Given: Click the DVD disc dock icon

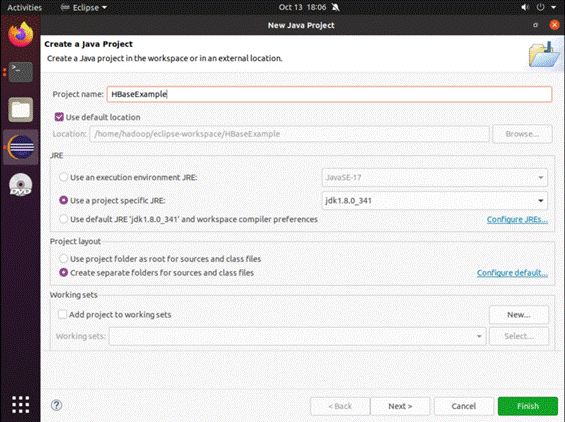Looking at the screenshot, I should click(21, 185).
